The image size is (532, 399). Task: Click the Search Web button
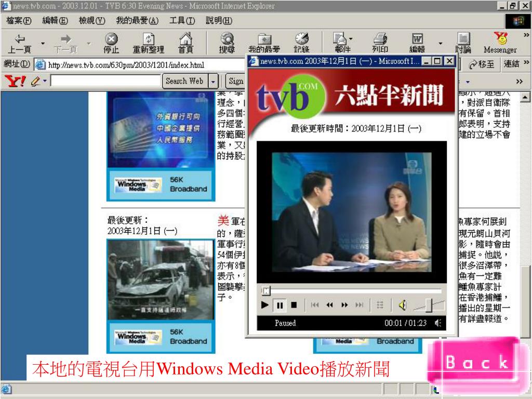click(x=185, y=82)
